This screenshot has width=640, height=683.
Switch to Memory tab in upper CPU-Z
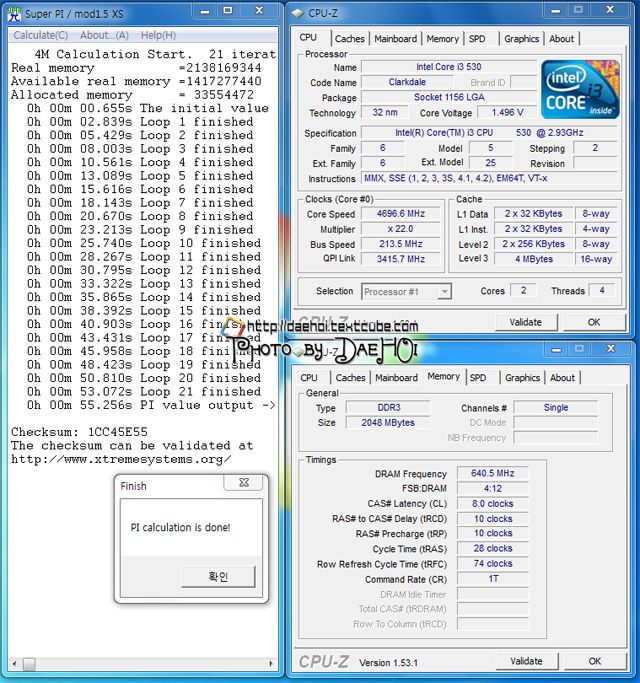point(442,39)
